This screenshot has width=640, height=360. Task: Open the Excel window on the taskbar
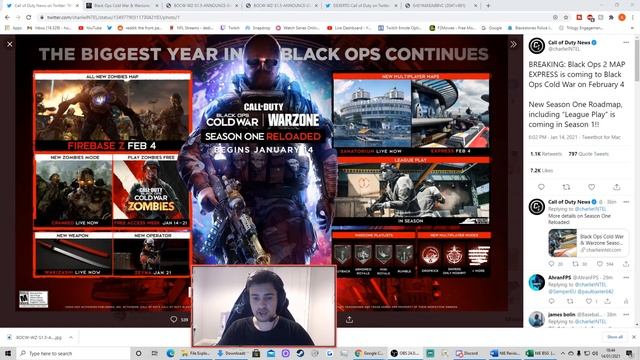tap(540, 353)
